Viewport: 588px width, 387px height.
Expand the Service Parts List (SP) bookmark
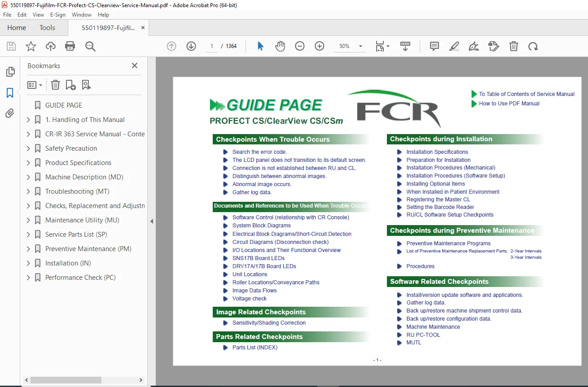(x=28, y=235)
